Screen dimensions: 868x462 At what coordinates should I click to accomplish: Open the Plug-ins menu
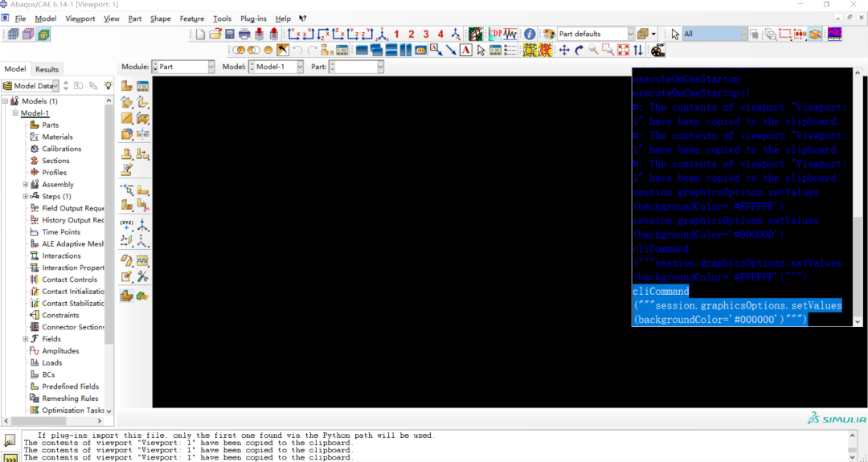[x=253, y=18]
